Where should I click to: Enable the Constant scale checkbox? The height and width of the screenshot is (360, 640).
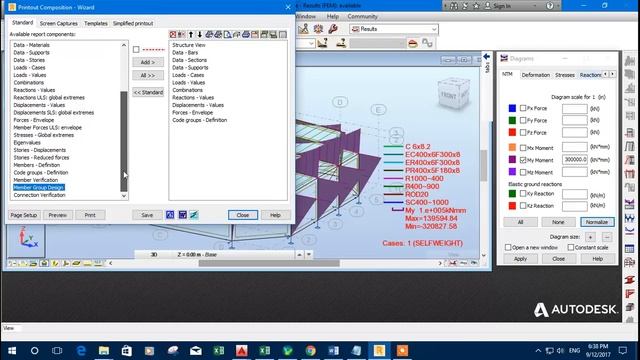point(571,247)
